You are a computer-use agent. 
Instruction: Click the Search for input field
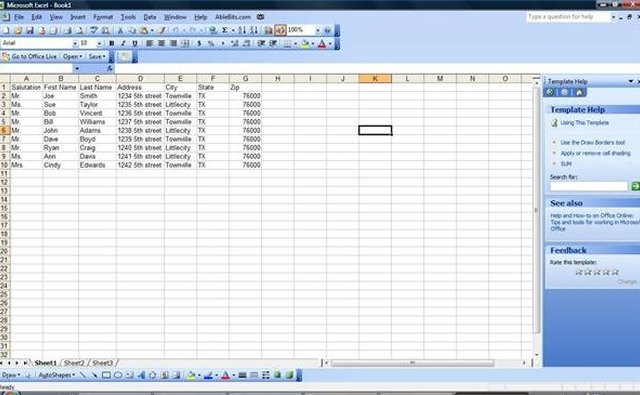[x=589, y=186]
